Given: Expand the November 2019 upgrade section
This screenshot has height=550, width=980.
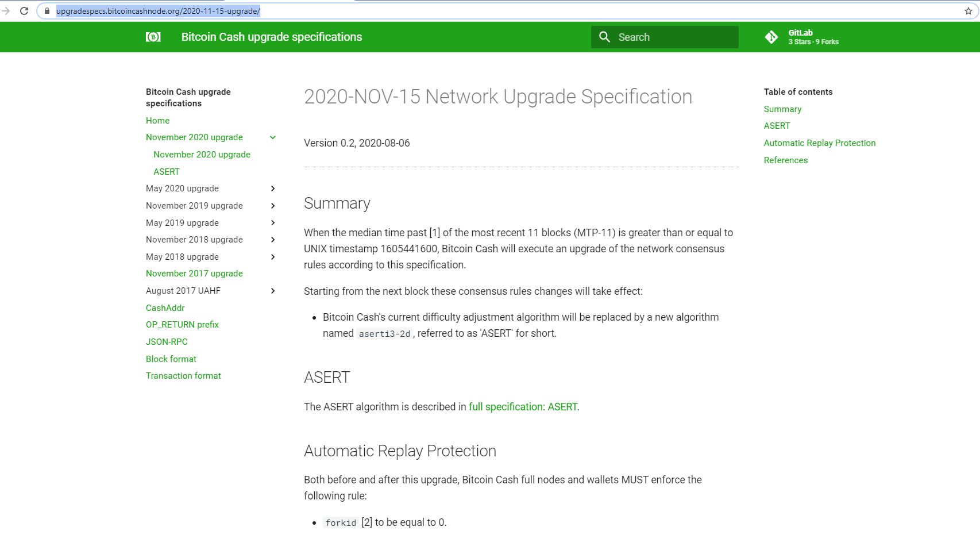Looking at the screenshot, I should 273,206.
